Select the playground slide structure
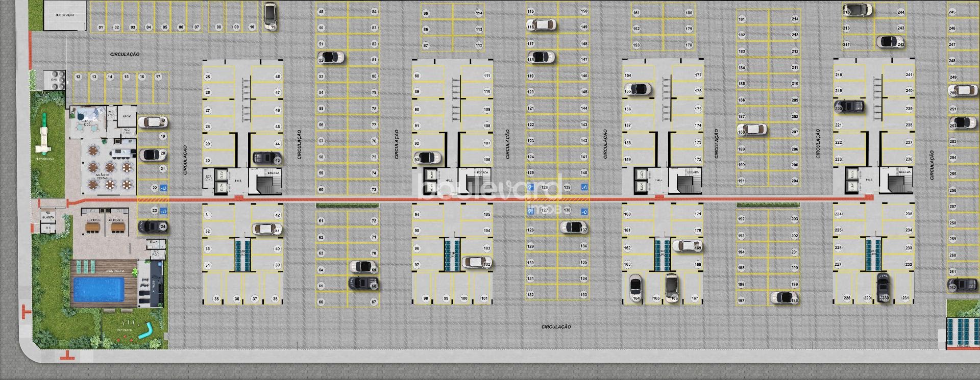The width and height of the screenshot is (980, 380). point(44,135)
